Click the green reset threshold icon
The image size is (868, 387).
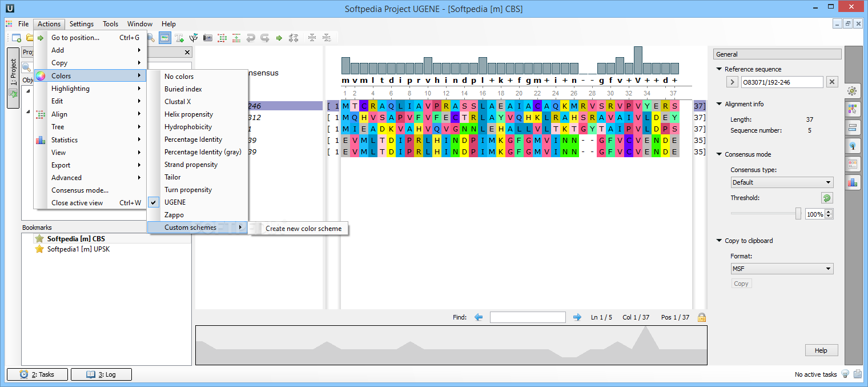[827, 198]
